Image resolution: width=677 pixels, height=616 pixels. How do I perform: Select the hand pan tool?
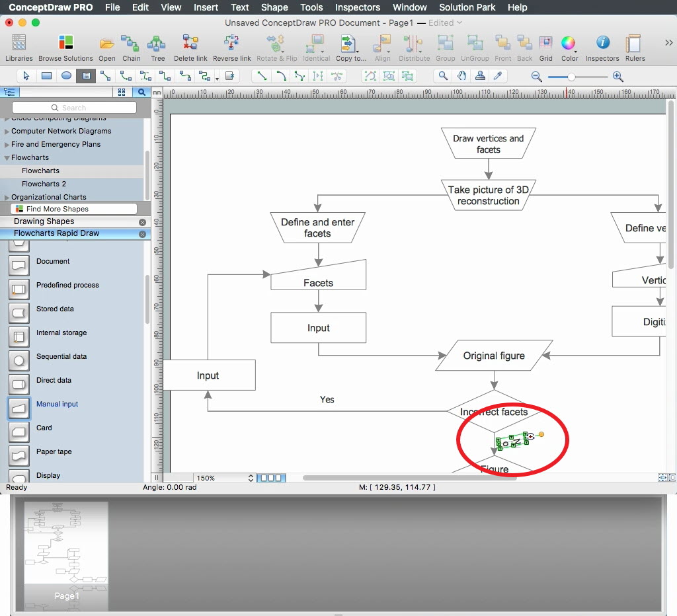point(462,76)
